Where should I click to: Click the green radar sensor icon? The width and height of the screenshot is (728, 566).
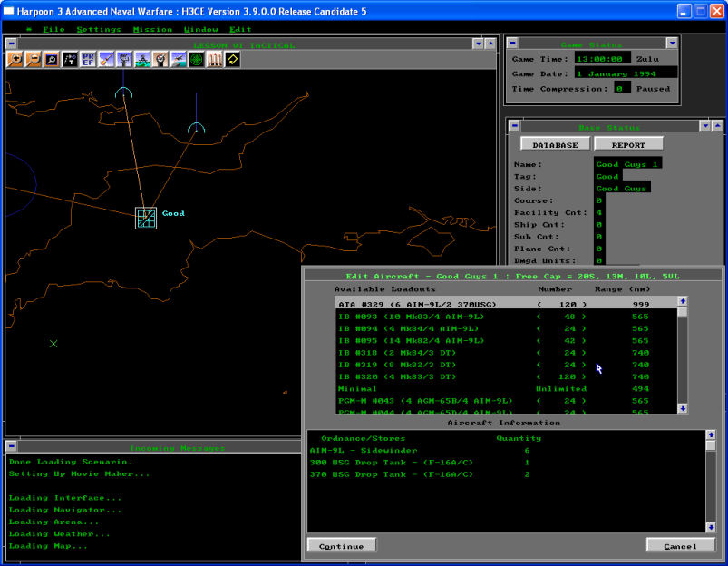click(197, 60)
